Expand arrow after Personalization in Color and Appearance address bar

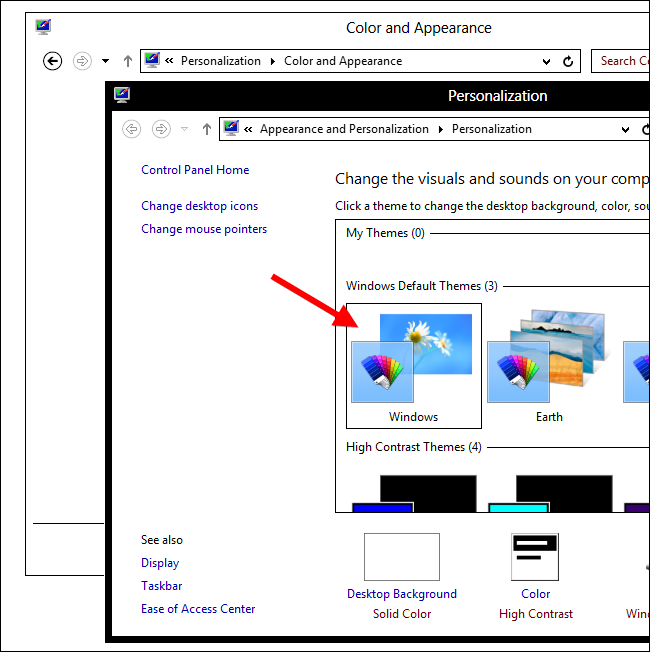pyautogui.click(x=273, y=62)
